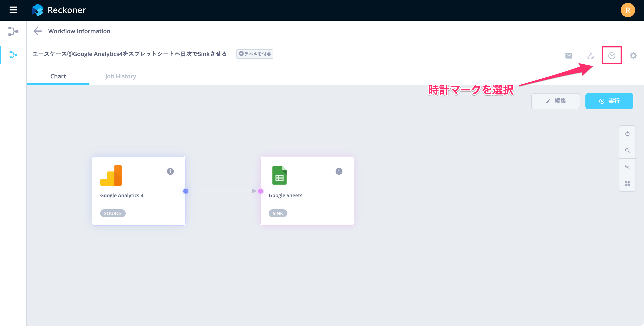Select the active blue workflow sidebar icon

(13, 55)
